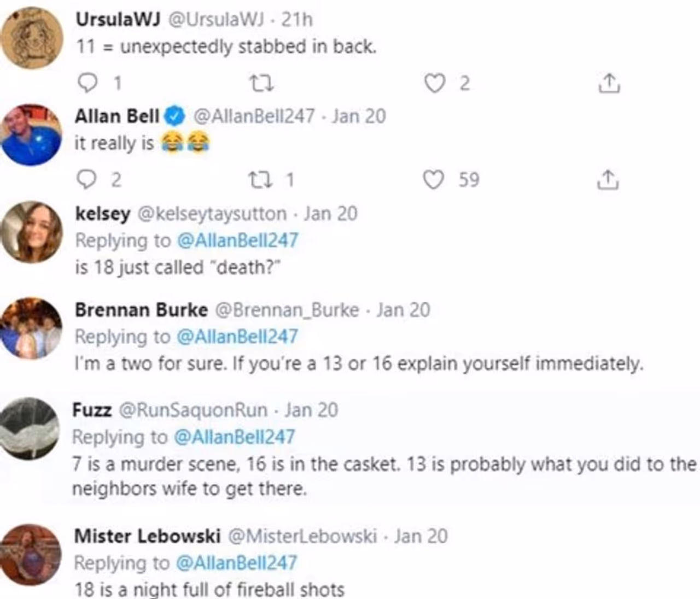Click the Fuzz display name
This screenshot has height=599, width=700.
(92, 410)
